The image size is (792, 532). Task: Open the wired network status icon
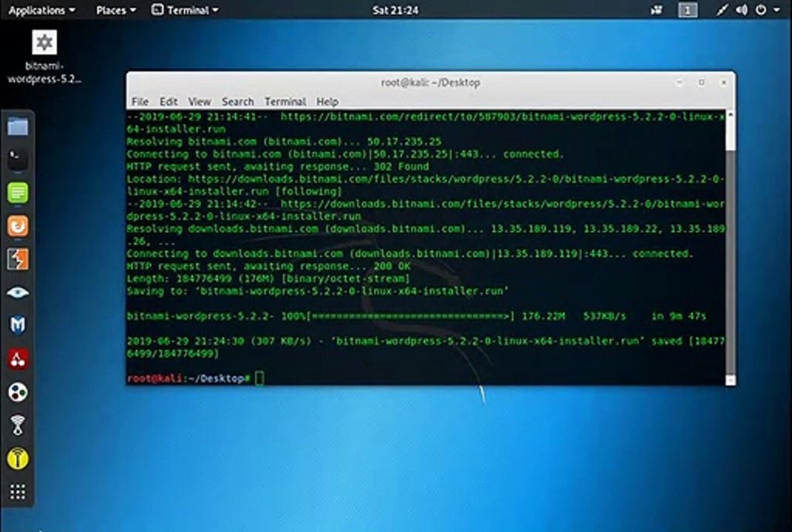point(722,10)
